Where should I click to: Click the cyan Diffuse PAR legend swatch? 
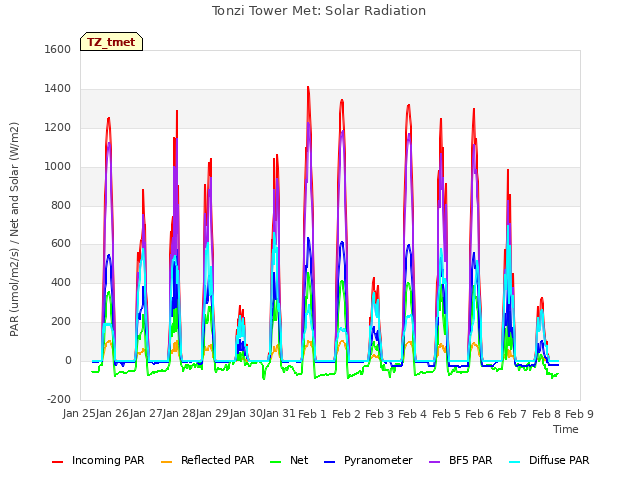tap(515, 462)
